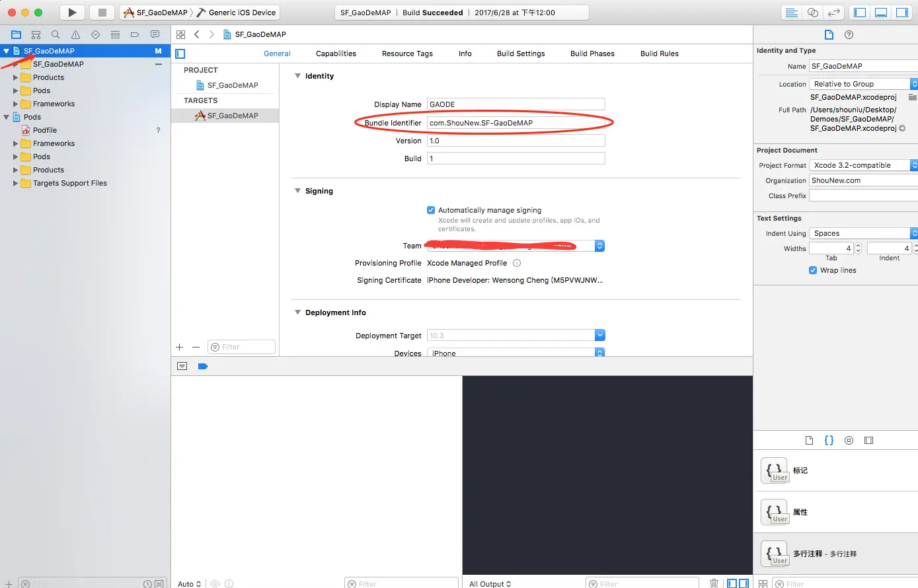
Task: Click the Run (play) button
Action: (x=72, y=13)
